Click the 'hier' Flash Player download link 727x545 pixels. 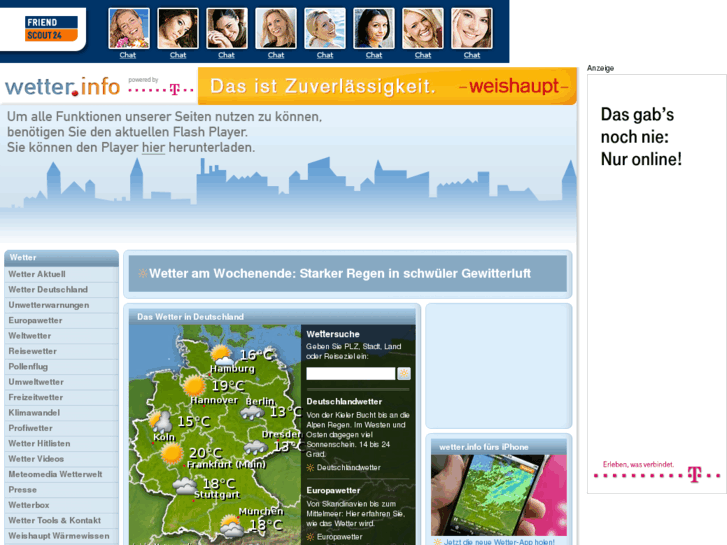point(153,147)
